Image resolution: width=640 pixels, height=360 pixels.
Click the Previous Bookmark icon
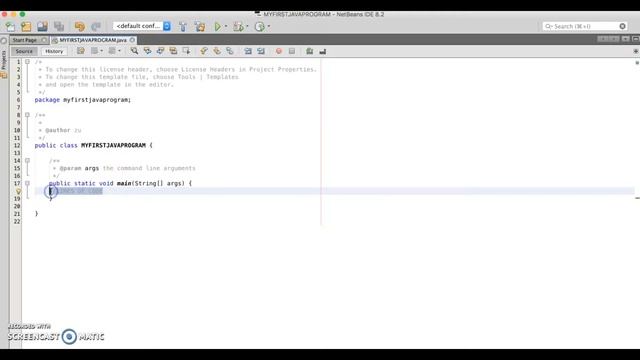pos(204,51)
